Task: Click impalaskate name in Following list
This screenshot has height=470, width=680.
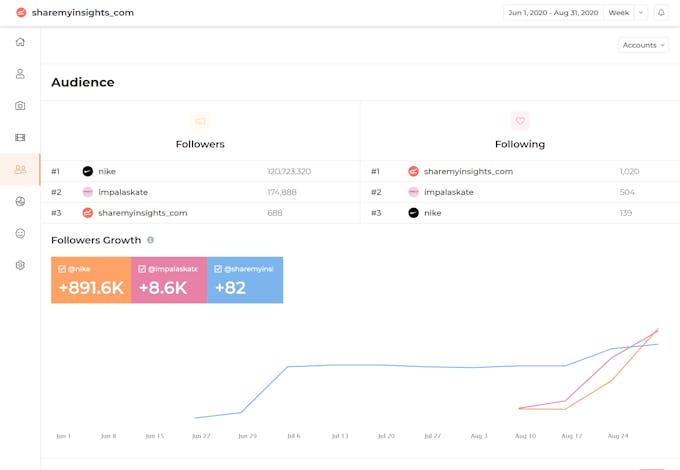Action: pos(449,192)
